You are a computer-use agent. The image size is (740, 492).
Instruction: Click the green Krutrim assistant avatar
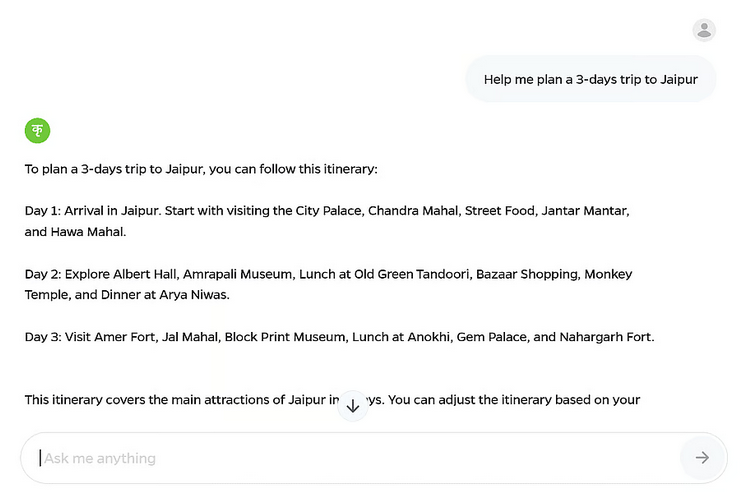37,130
